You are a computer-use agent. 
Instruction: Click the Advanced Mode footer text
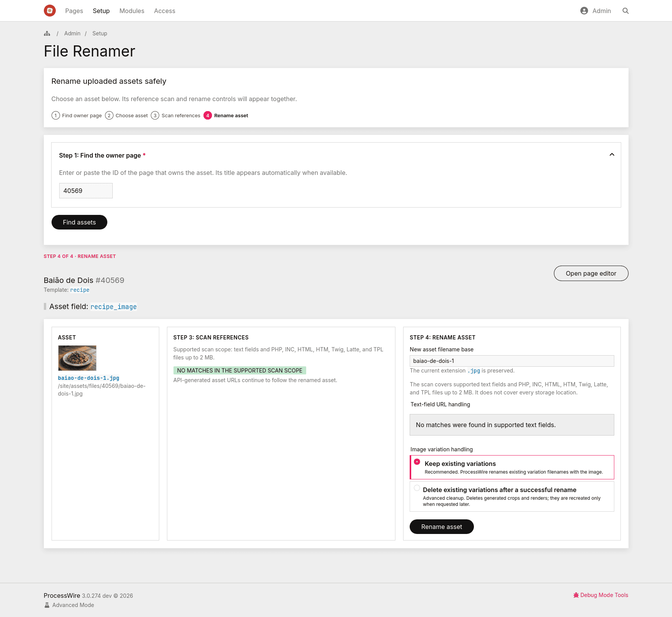click(73, 605)
